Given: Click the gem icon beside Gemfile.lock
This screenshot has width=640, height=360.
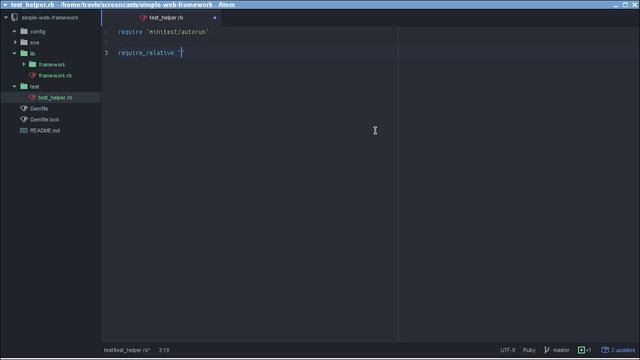Looking at the screenshot, I should click(24, 120).
